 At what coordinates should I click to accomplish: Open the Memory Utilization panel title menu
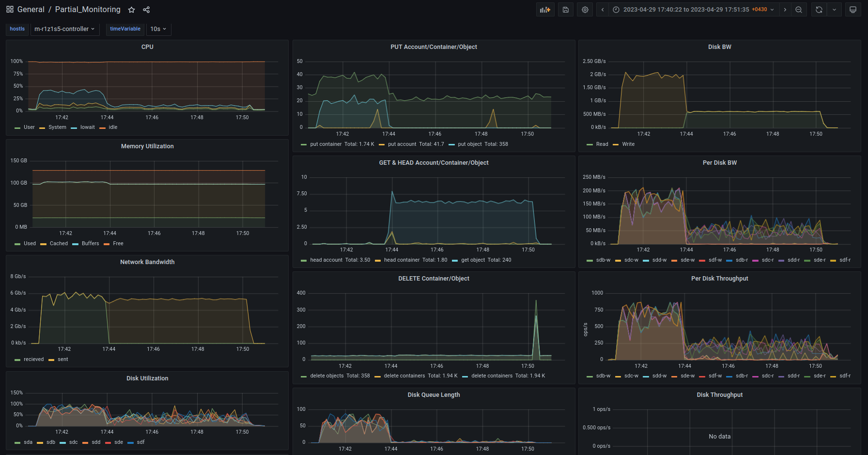tap(147, 146)
